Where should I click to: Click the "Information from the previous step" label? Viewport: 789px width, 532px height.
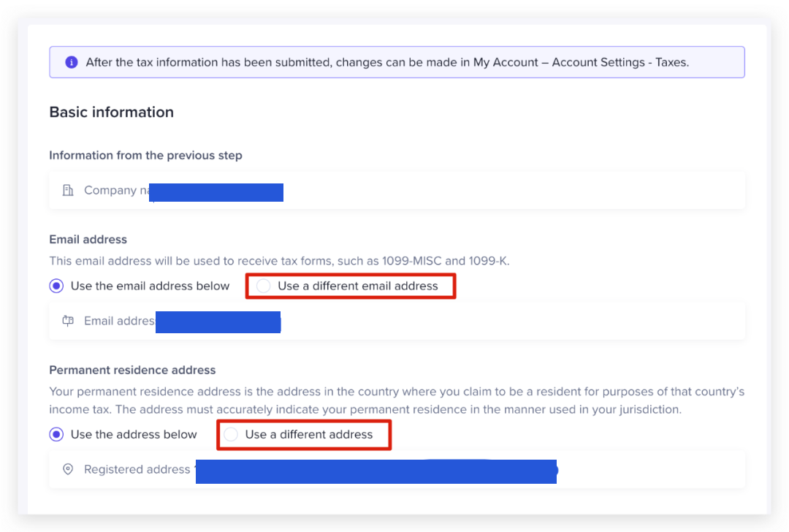145,155
